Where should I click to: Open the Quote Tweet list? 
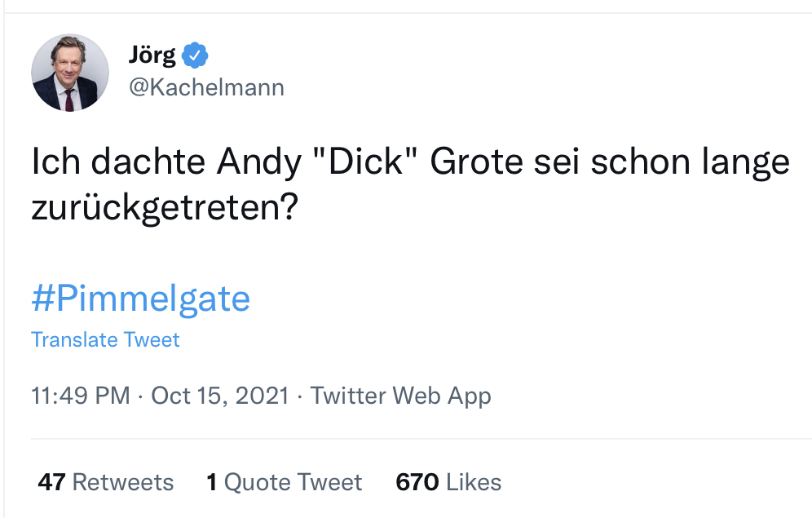coord(293,482)
